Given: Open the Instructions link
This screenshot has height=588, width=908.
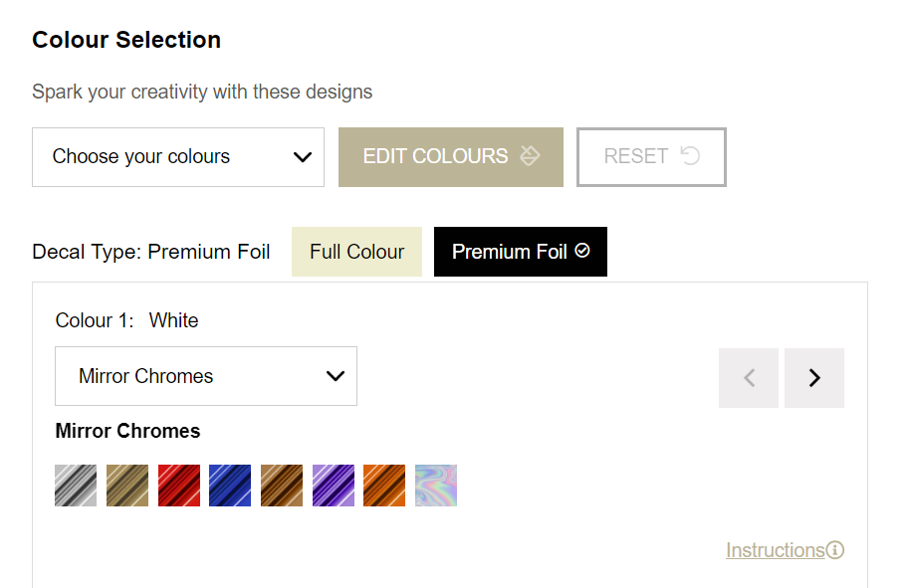Looking at the screenshot, I should pyautogui.click(x=775, y=550).
